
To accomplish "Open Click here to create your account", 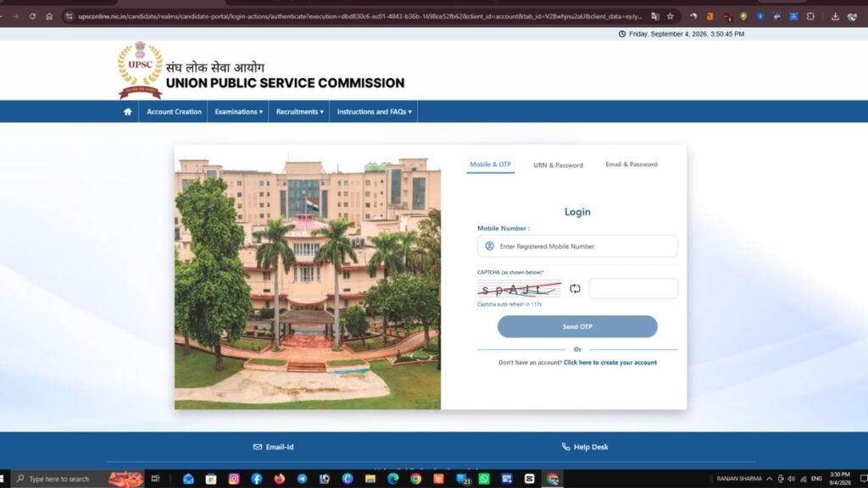I will [610, 363].
